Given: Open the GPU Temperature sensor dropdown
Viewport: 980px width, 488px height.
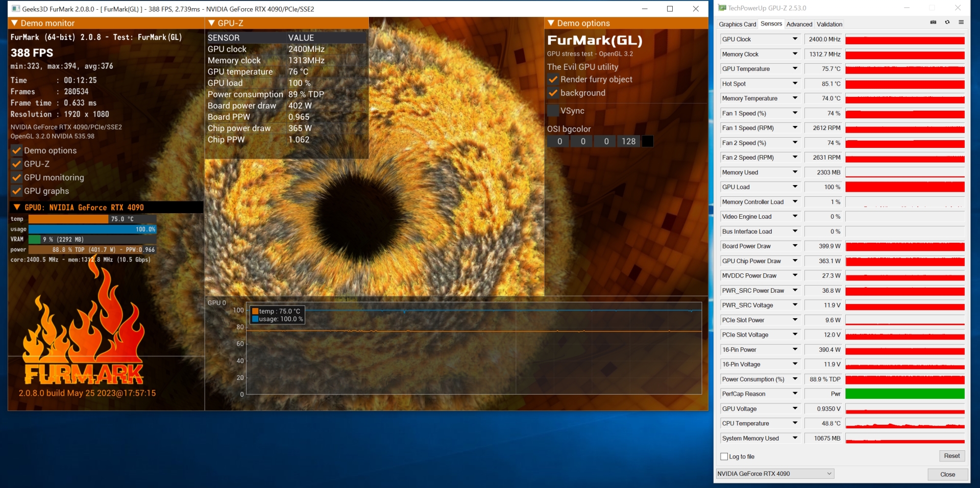Looking at the screenshot, I should [x=795, y=69].
